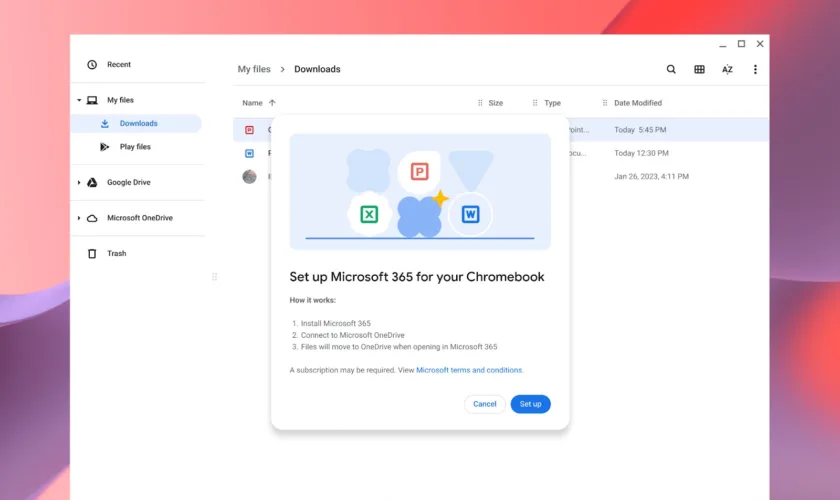Open AZ sort options
Image resolution: width=840 pixels, height=500 pixels.
pyautogui.click(x=727, y=69)
